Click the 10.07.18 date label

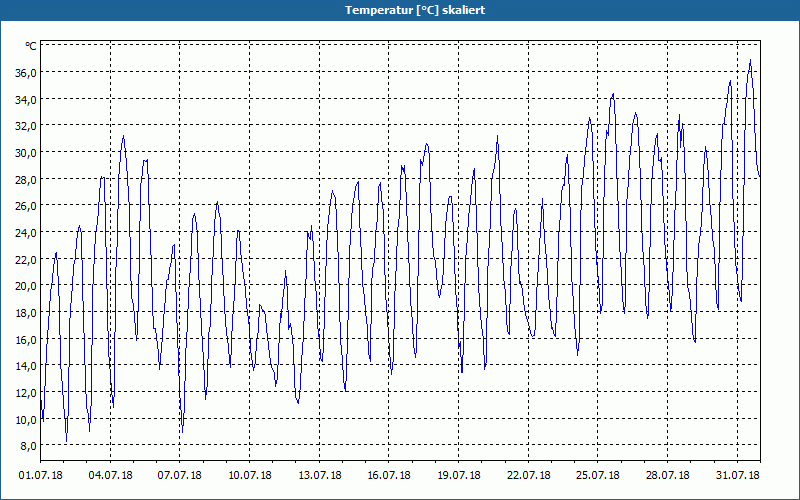249,475
